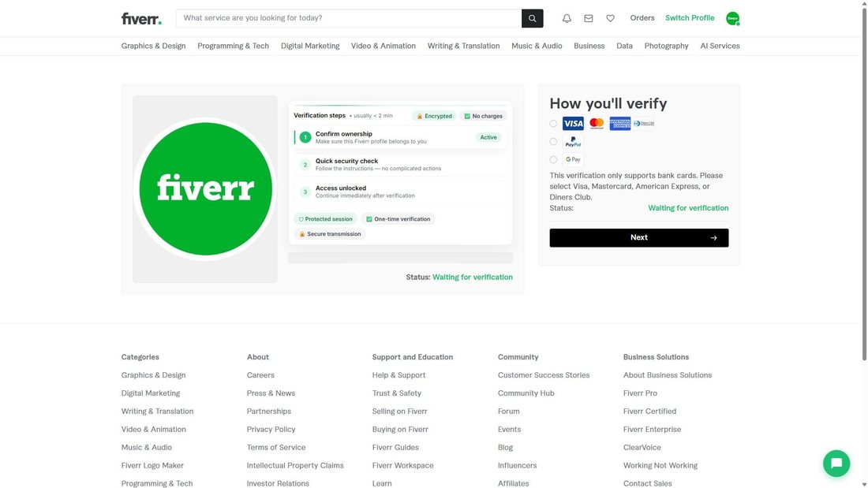The height and width of the screenshot is (488, 868).
Task: Open AI Services category menu
Action: (x=720, y=46)
